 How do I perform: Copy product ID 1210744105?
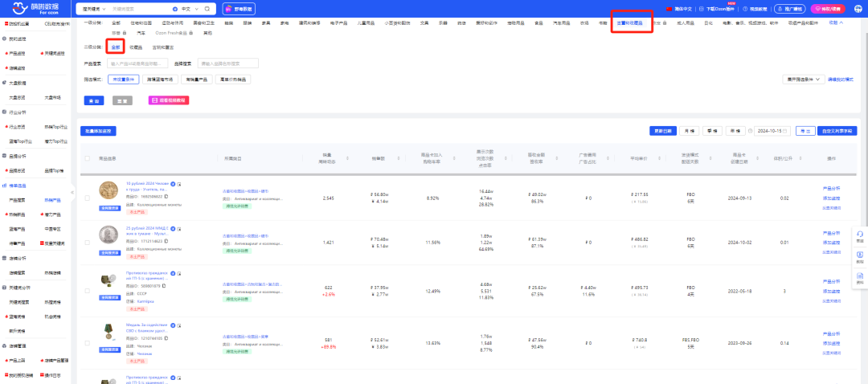click(166, 338)
